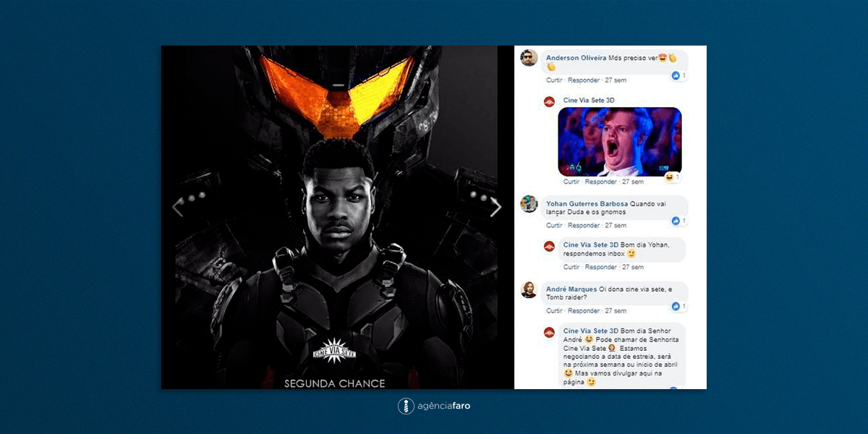
Task: Go to the previous photo with the left arrow
Action: pos(177,208)
